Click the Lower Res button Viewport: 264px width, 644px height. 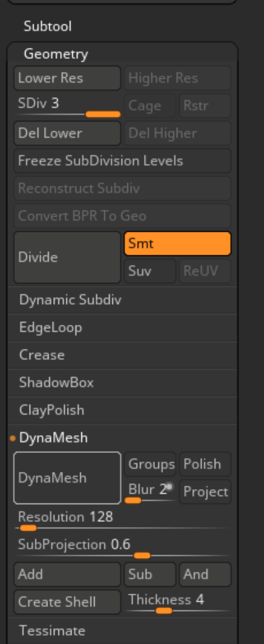click(68, 78)
